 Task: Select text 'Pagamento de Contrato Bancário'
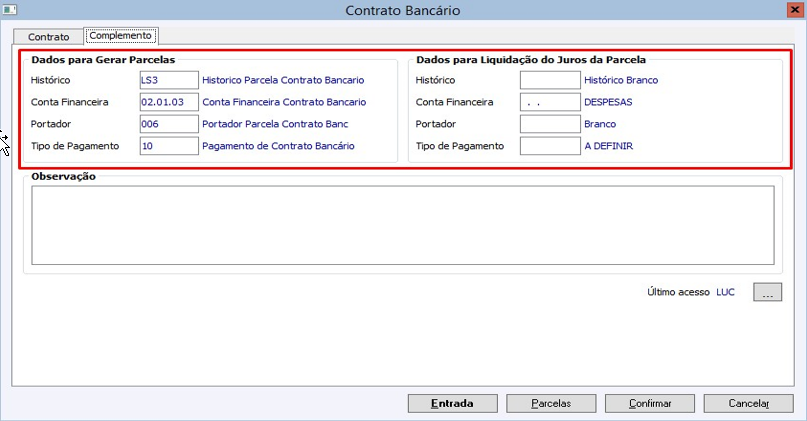pyautogui.click(x=278, y=146)
